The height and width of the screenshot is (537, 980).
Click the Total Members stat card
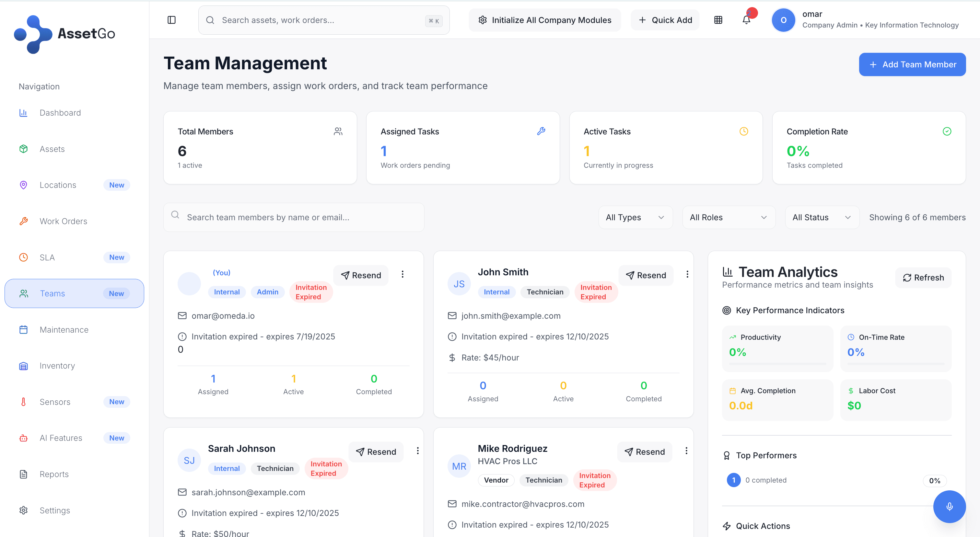(260, 148)
